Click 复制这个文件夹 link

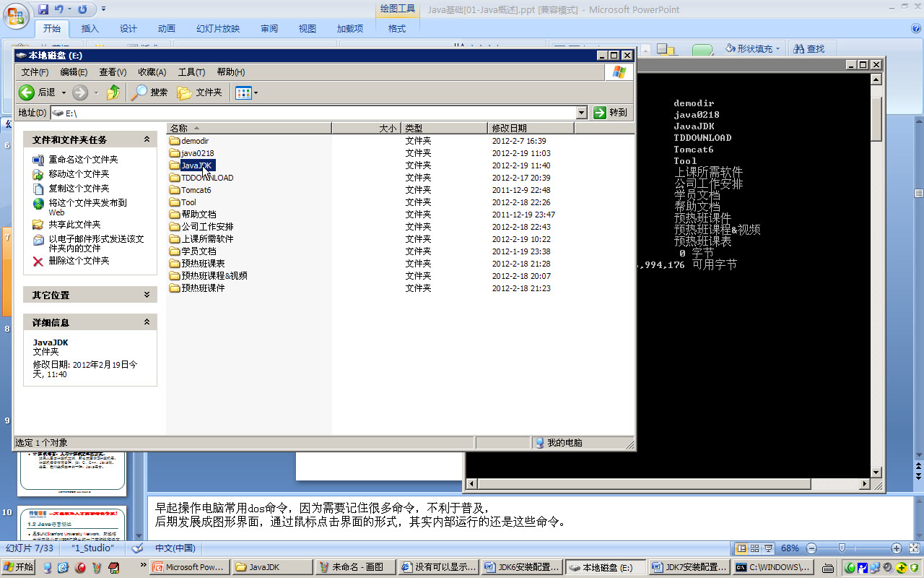click(79, 189)
